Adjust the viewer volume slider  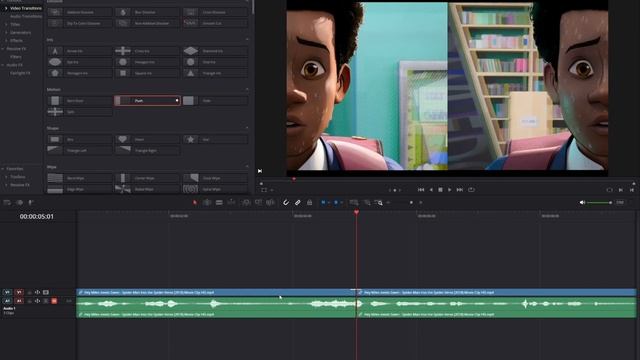599,202
